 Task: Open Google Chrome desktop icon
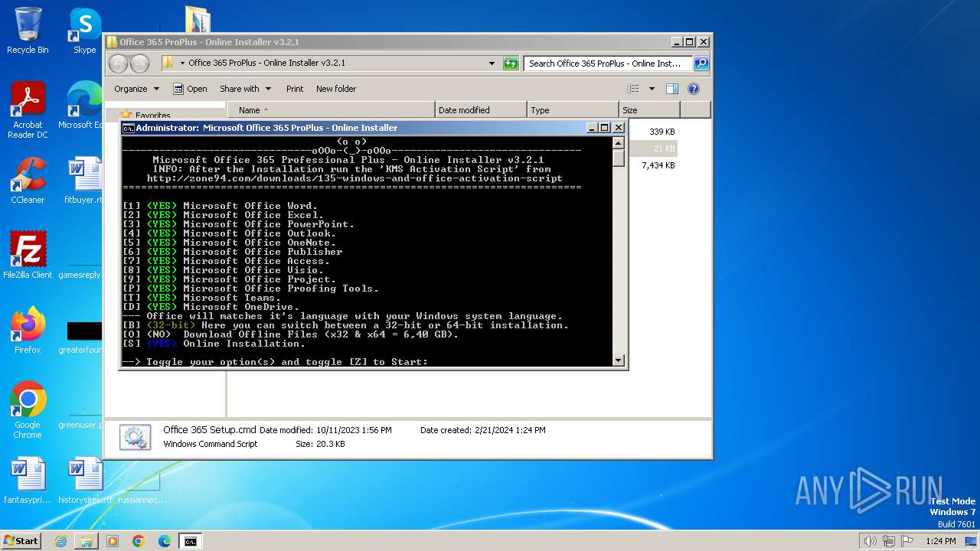(x=28, y=409)
